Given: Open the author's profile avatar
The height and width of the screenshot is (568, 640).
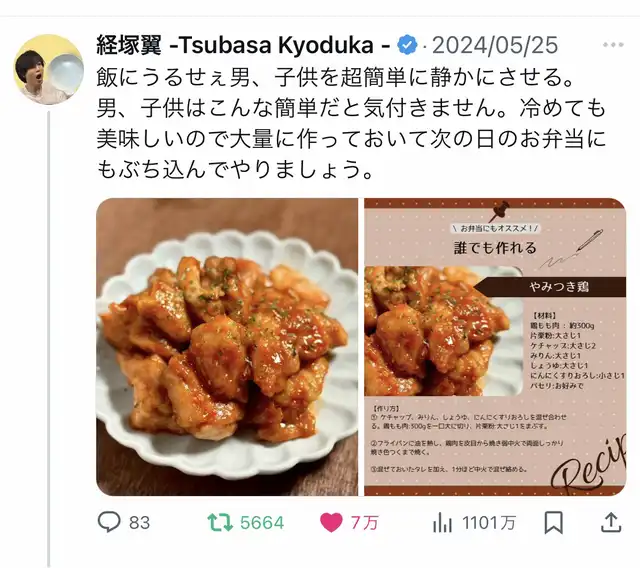Looking at the screenshot, I should coord(49,69).
